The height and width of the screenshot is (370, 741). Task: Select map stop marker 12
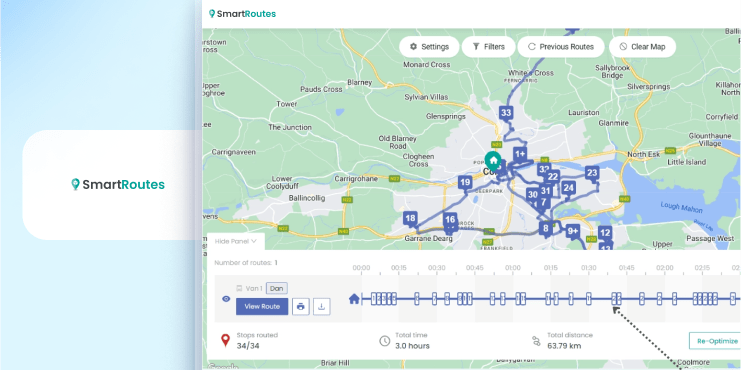tap(605, 233)
